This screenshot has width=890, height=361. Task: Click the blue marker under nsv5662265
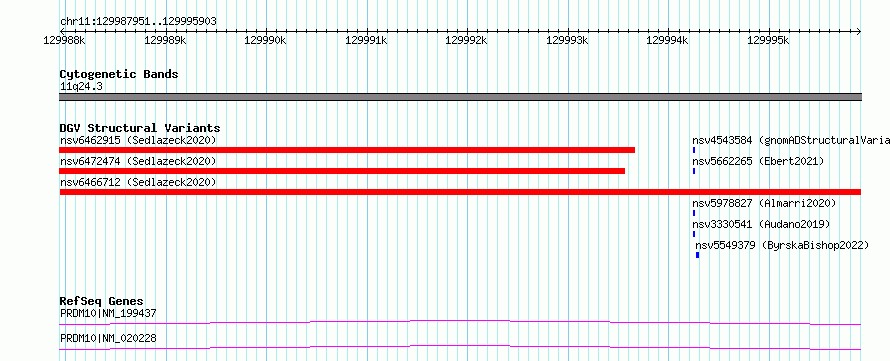click(694, 171)
